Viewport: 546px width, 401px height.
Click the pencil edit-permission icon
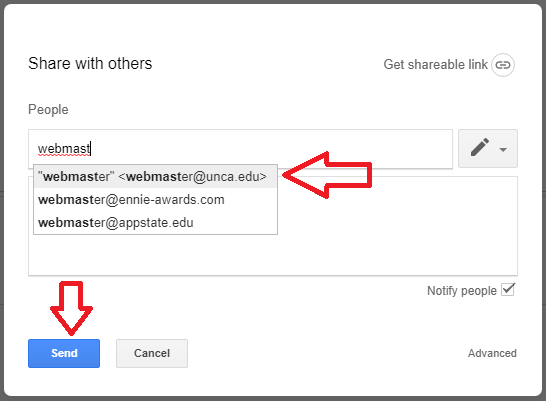(x=480, y=148)
